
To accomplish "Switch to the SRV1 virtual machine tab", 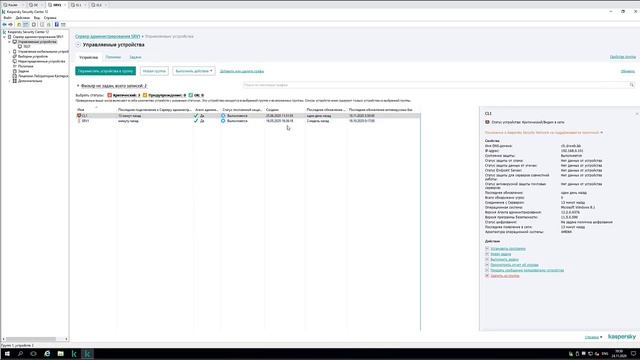I will [57, 5].
